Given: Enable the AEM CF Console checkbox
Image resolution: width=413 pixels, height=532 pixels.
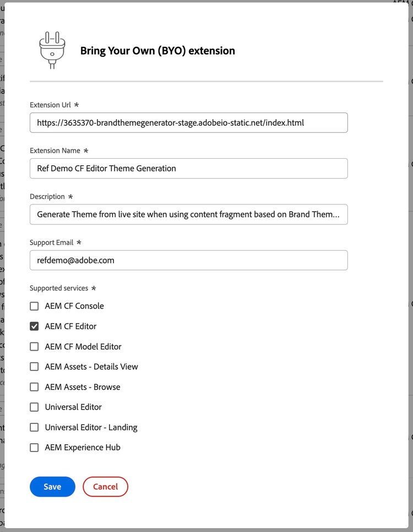Looking at the screenshot, I should 34,306.
